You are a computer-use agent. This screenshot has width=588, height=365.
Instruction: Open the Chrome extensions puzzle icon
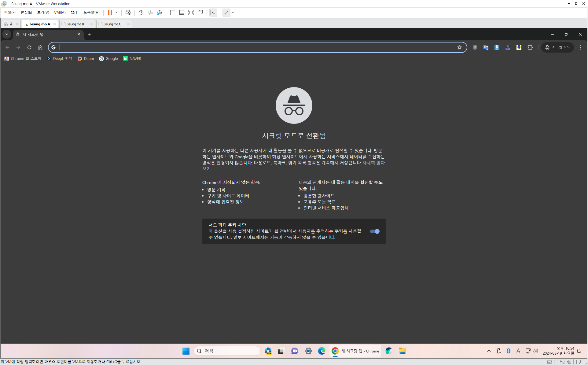(530, 47)
